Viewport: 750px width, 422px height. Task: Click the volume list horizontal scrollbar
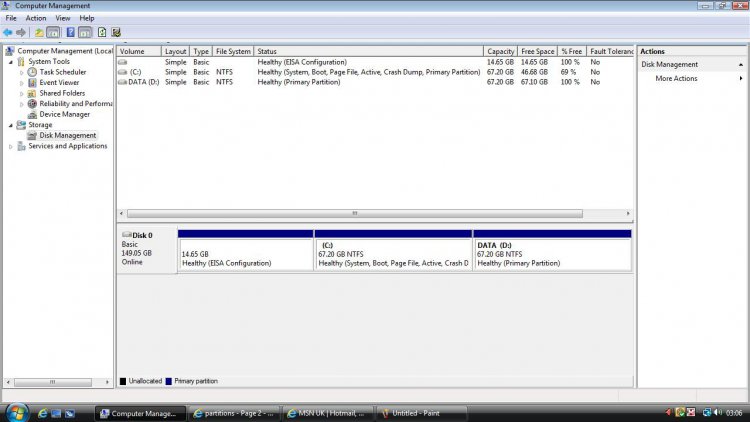coord(353,213)
